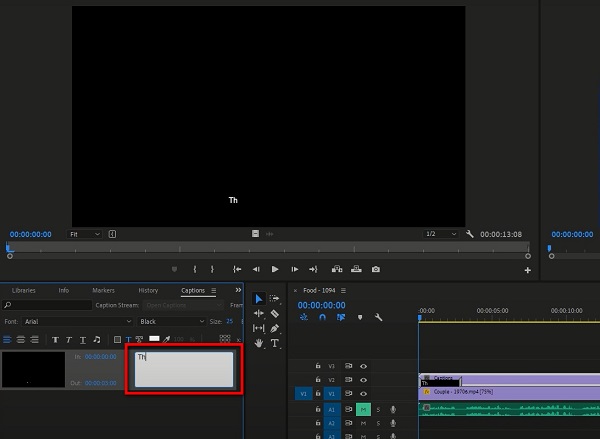The image size is (600, 439).
Task: Click the timeline Add Marker icon
Action: (360, 317)
